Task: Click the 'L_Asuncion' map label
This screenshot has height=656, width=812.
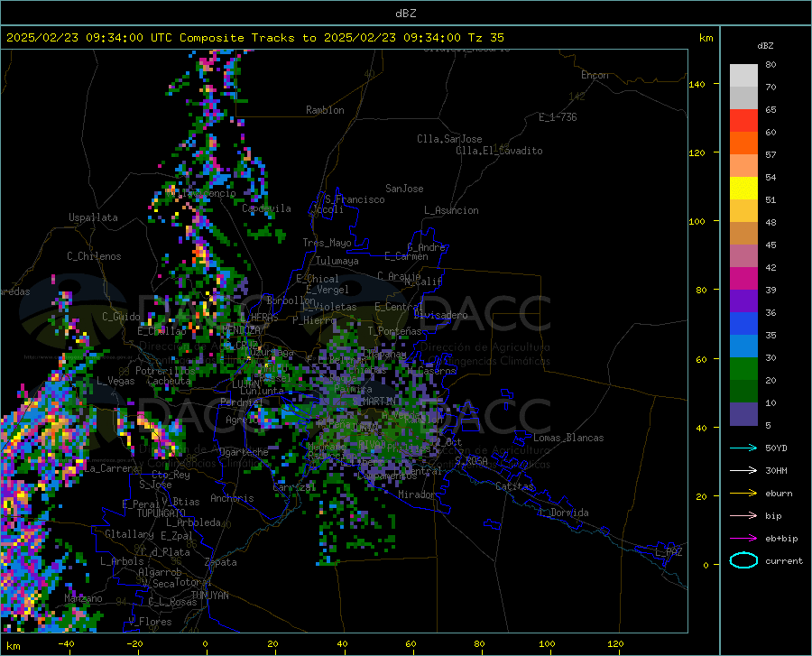Action: coord(451,210)
